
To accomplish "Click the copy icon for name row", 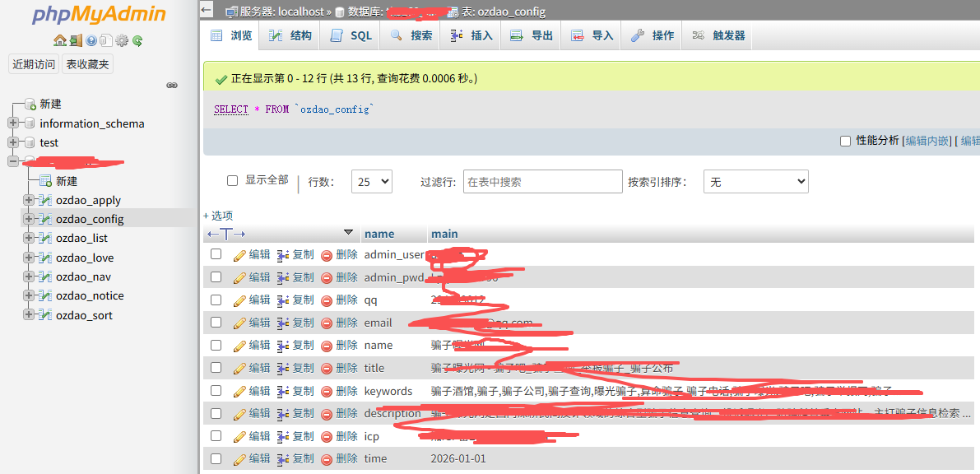I will click(283, 346).
